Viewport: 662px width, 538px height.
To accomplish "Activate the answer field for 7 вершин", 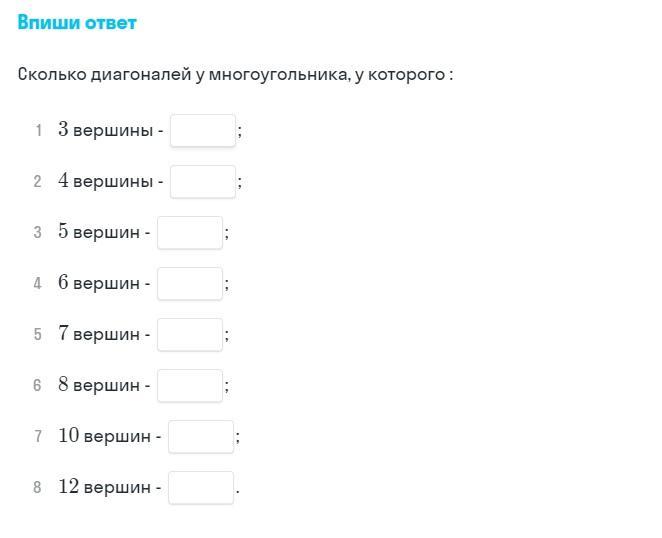I will coord(190,335).
